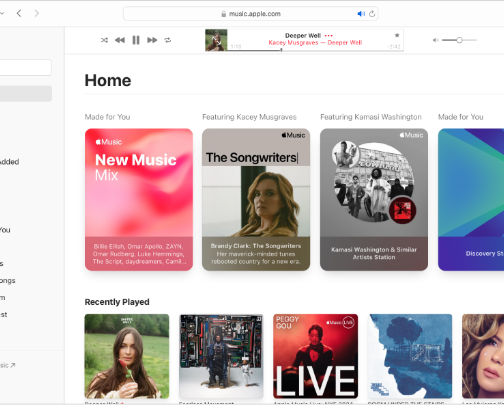Click the Kacey Musgraves — Deeper Well link
The width and height of the screenshot is (504, 406).
point(315,43)
